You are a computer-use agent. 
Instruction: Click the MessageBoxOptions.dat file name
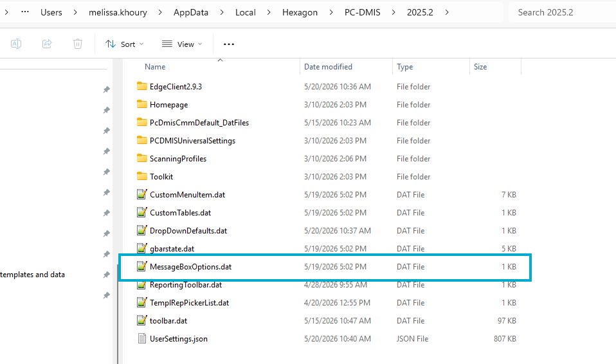coord(190,266)
